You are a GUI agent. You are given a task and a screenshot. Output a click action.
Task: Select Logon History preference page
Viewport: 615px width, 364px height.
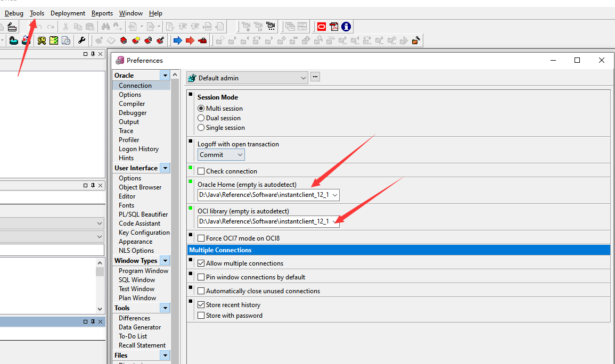point(139,149)
